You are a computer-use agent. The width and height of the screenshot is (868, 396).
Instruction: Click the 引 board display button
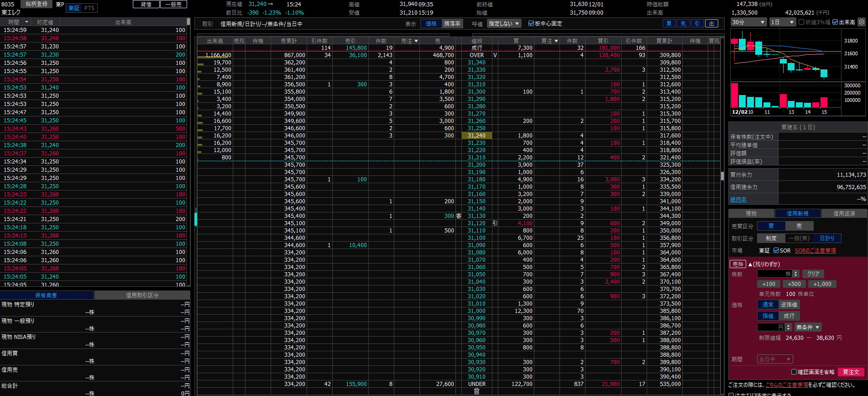pos(697,24)
